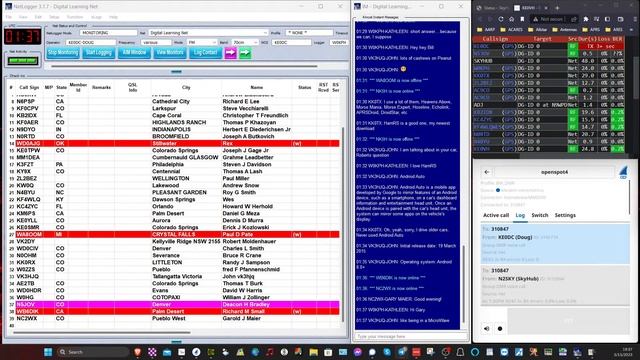Open the Edit menu in NetLogger
640x360 pixels.
tap(38, 17)
